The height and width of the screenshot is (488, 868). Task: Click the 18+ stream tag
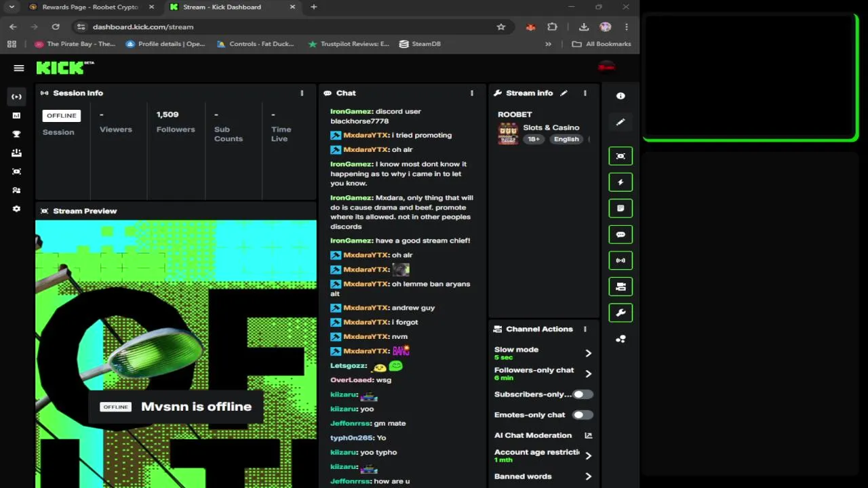point(534,139)
